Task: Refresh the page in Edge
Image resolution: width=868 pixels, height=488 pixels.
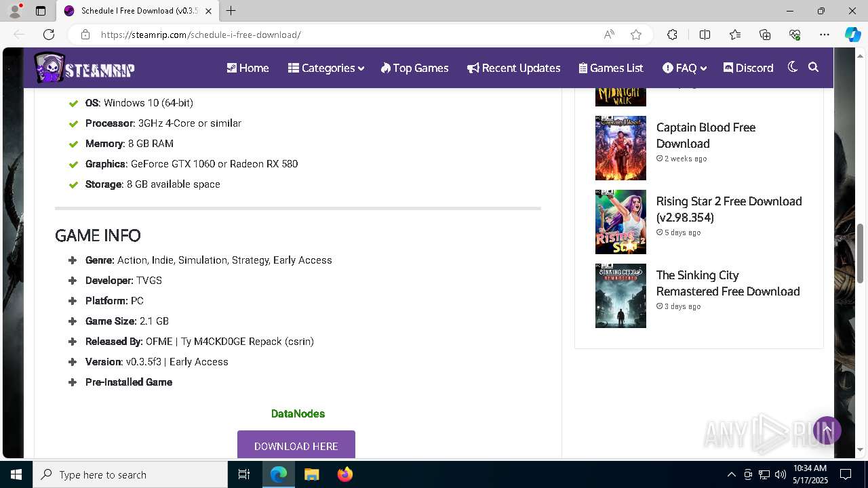Action: click(49, 35)
